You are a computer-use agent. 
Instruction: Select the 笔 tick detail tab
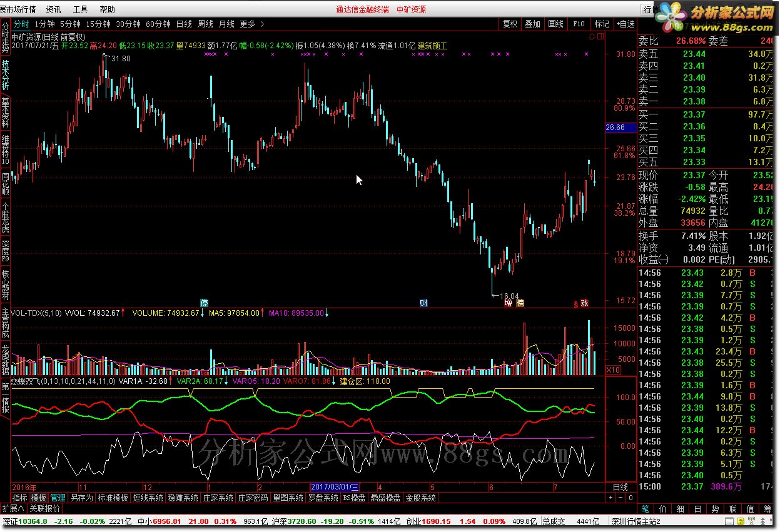pos(646,509)
